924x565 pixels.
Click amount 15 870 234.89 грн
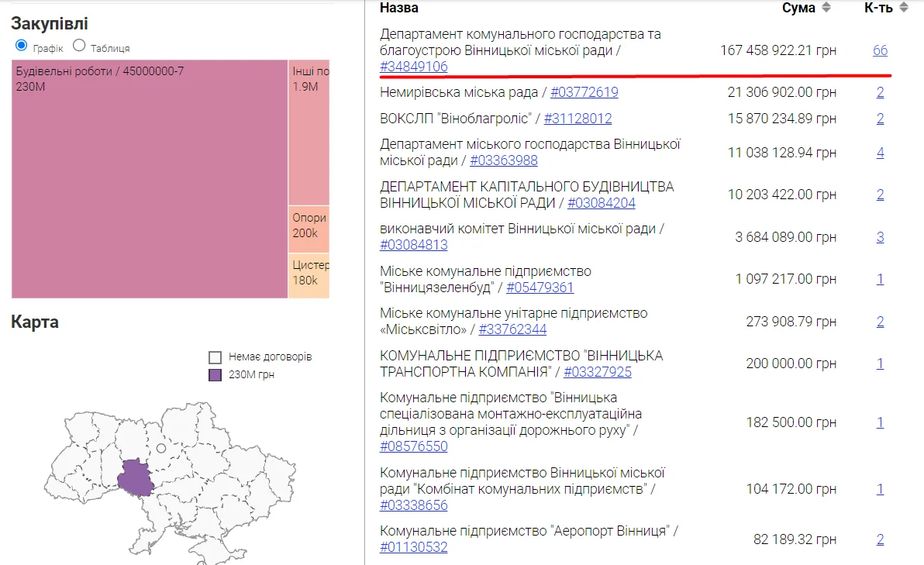[x=782, y=119]
